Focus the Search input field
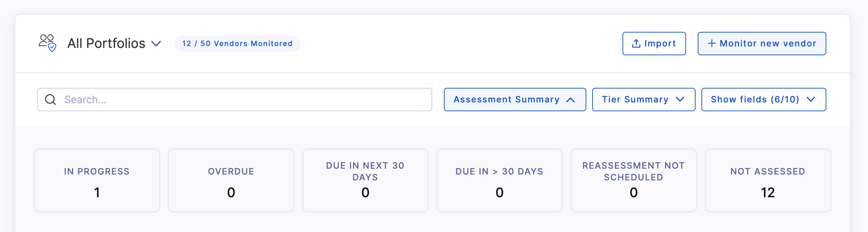Screen dimensions: 868x232 pyautogui.click(x=235, y=100)
